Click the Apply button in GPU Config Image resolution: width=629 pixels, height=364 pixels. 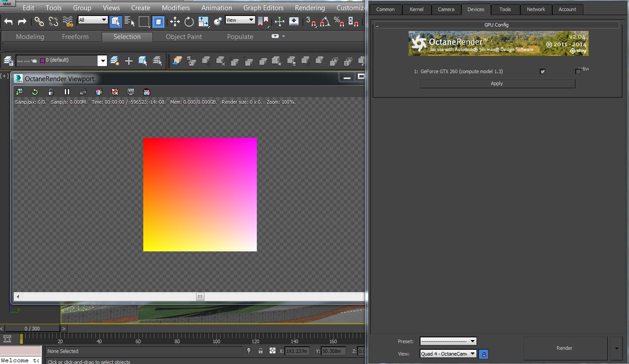coord(497,83)
